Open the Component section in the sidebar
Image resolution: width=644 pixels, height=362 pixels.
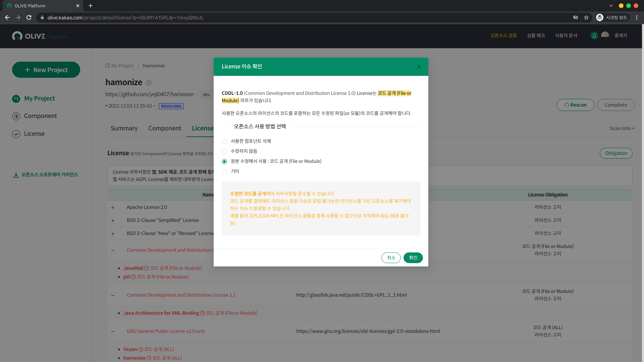pos(40,116)
